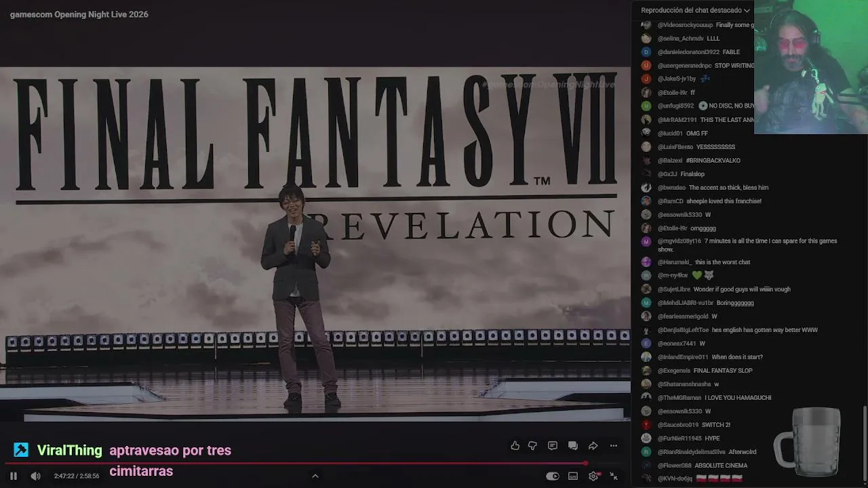Viewport: 868px width, 488px height.
Task: Open the comments icon in the player
Action: pos(553,445)
